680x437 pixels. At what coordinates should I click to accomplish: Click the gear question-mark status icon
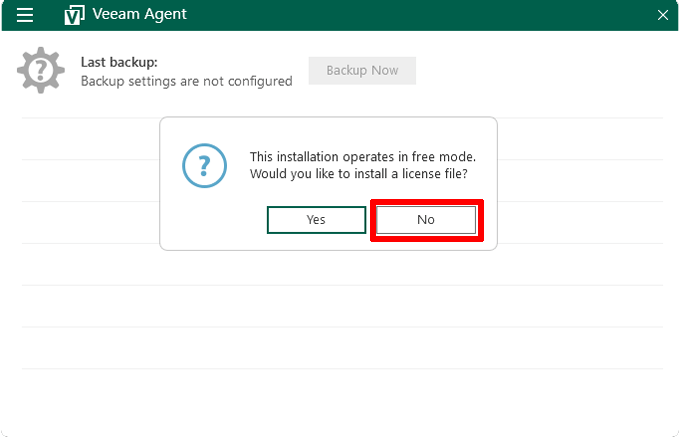[x=41, y=70]
